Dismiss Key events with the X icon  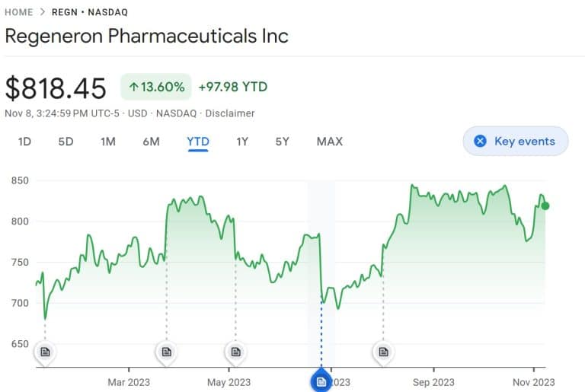click(x=480, y=141)
